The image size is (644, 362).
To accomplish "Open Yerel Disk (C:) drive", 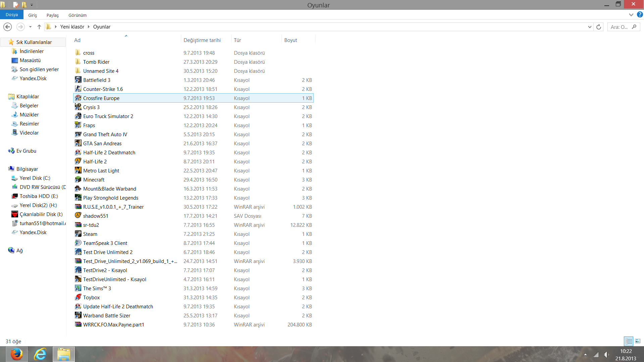I will (x=35, y=178).
